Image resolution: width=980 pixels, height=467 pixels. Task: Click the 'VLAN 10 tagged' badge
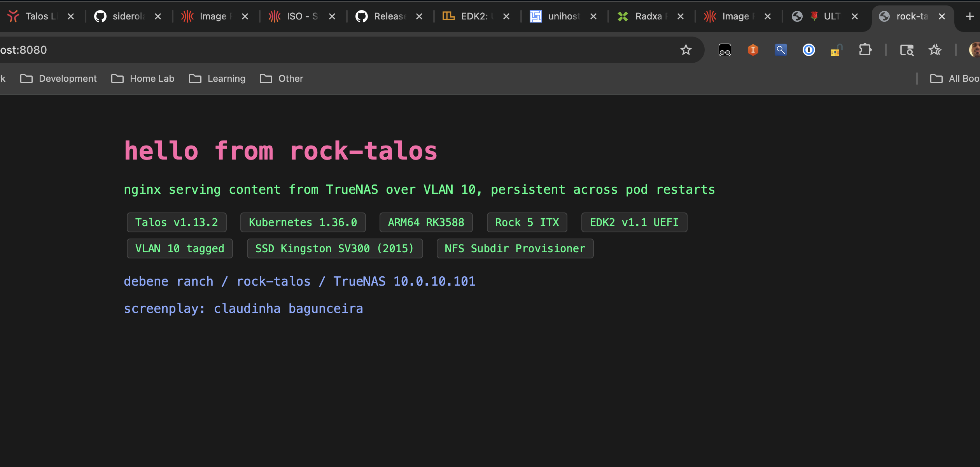180,248
